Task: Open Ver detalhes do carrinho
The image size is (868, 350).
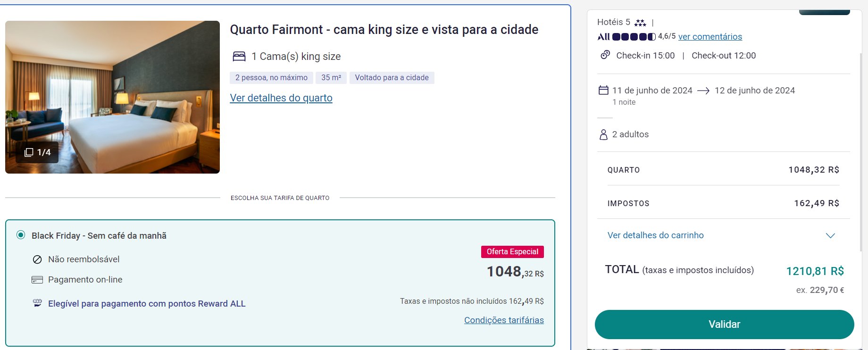Action: coord(655,235)
